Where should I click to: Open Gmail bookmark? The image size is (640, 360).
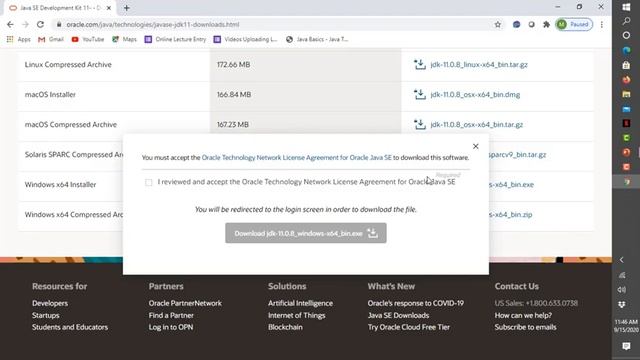(x=51, y=39)
